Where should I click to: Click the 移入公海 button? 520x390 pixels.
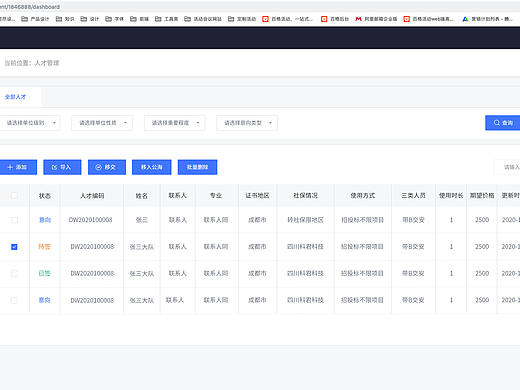click(x=152, y=167)
